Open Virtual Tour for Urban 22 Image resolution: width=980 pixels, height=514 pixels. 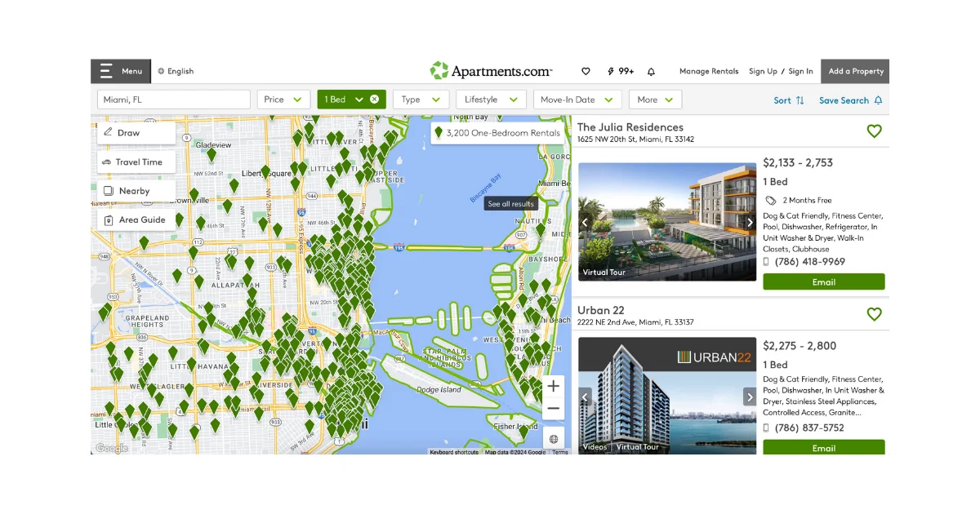[637, 447]
